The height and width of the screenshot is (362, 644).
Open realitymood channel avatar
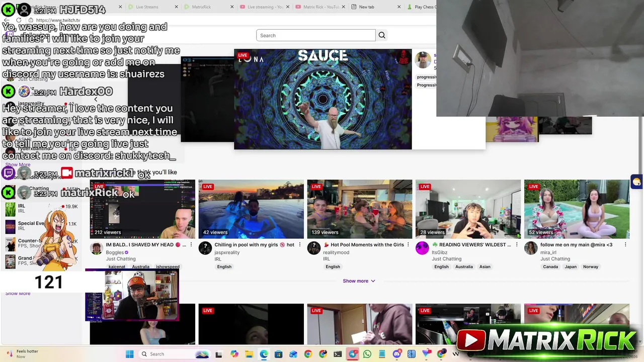coord(314,248)
